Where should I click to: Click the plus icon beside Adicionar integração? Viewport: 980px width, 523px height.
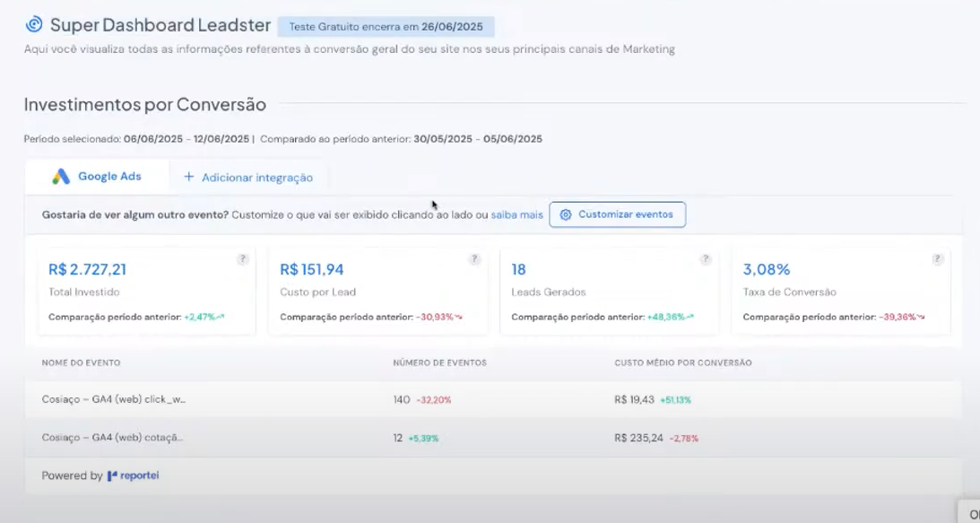[187, 176]
